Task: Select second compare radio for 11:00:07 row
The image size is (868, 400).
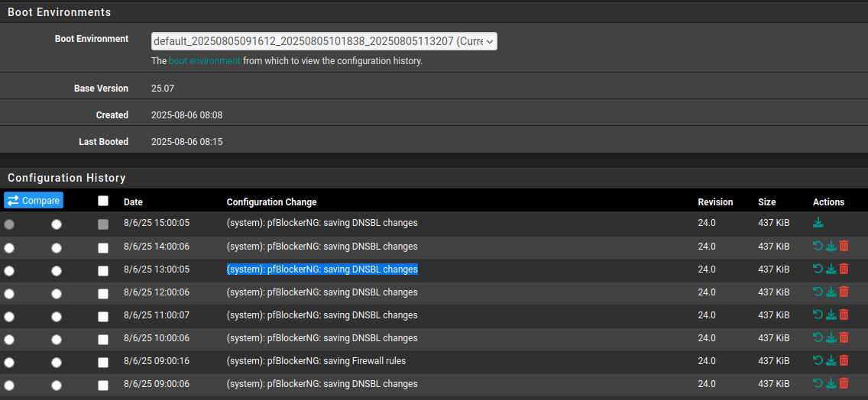Action: (x=57, y=317)
